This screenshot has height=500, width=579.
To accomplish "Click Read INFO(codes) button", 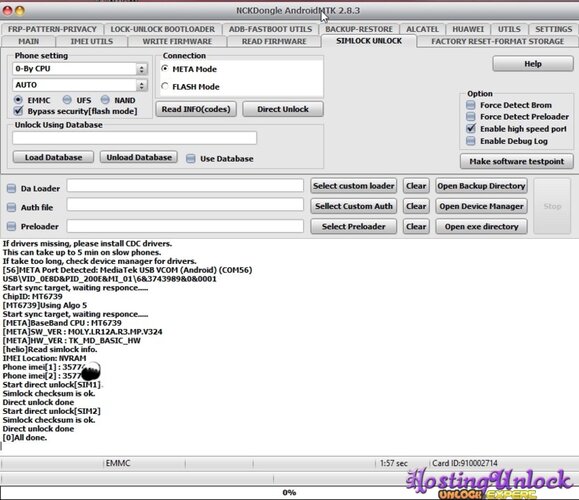I will 196,109.
